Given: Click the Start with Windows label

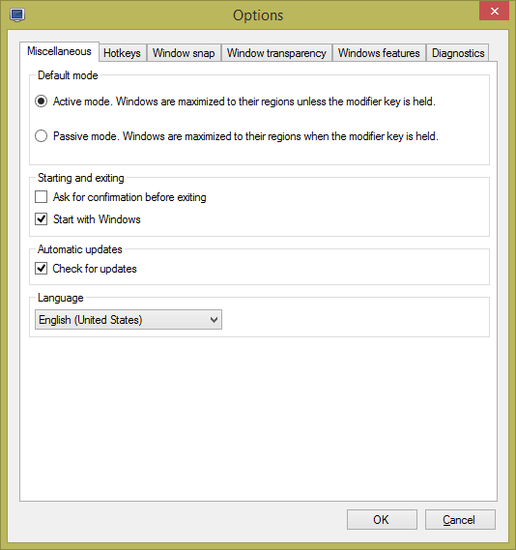Looking at the screenshot, I should (x=97, y=219).
